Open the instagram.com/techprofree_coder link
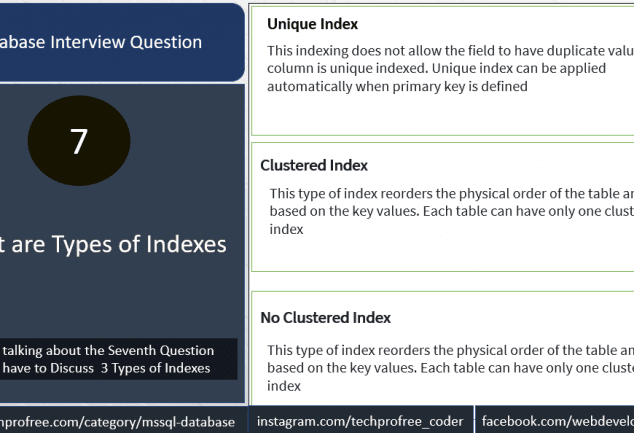 tap(360, 421)
